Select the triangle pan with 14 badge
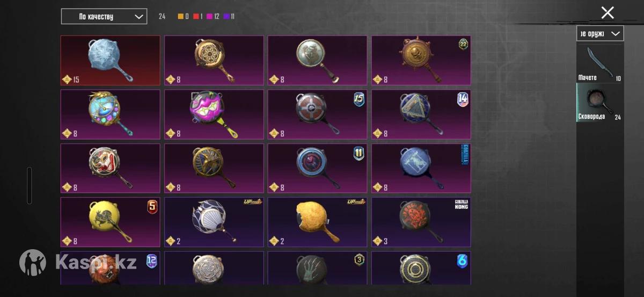The image size is (644, 297). (421, 114)
